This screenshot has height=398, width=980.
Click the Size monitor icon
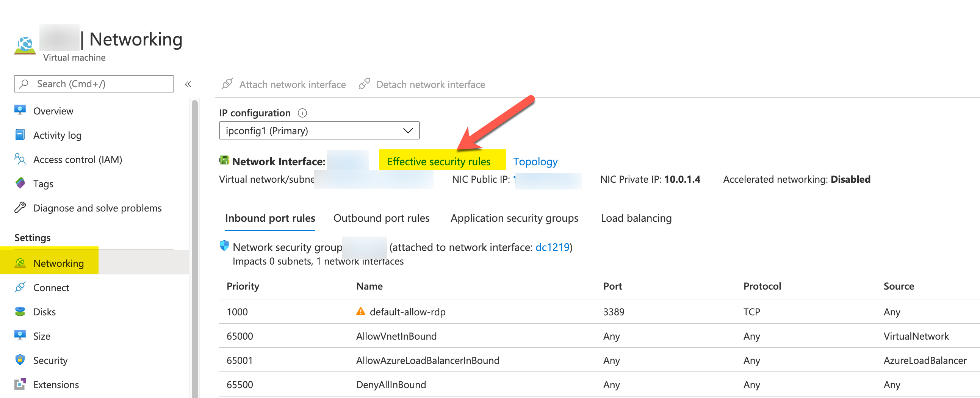click(x=20, y=335)
